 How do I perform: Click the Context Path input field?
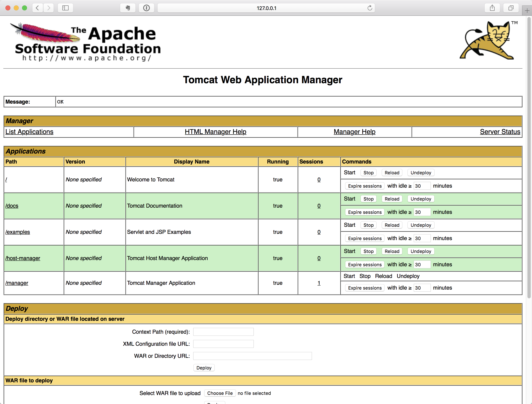click(223, 332)
